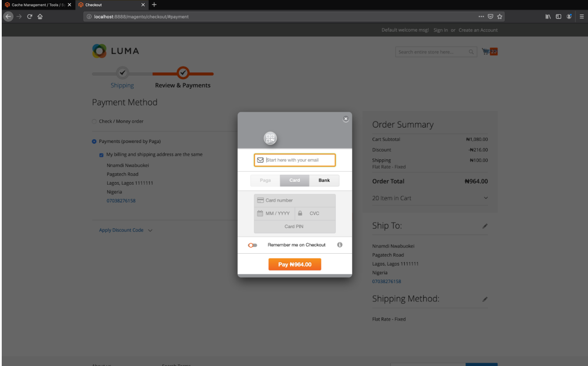Open the browser home page

(x=40, y=17)
